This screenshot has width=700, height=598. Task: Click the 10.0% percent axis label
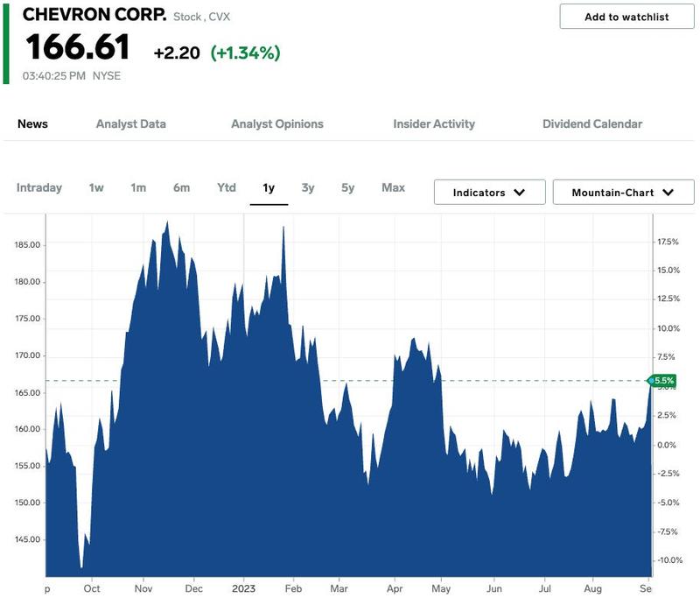click(x=668, y=328)
